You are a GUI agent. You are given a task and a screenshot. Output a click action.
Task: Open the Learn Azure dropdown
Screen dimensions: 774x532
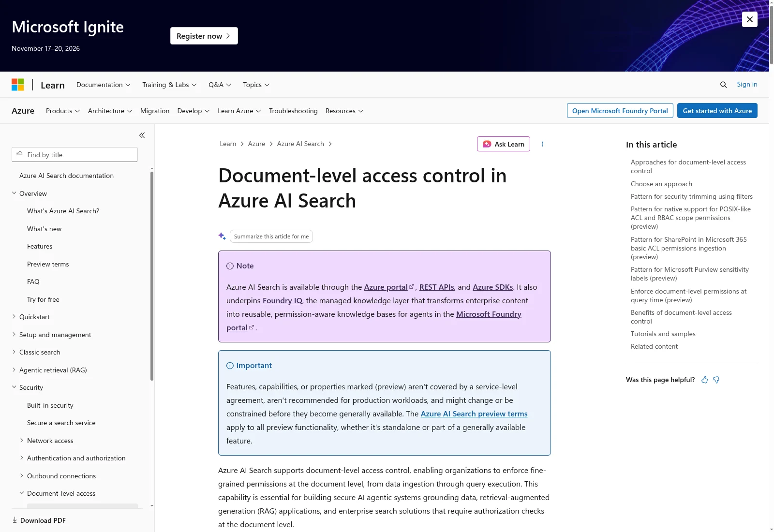239,111
